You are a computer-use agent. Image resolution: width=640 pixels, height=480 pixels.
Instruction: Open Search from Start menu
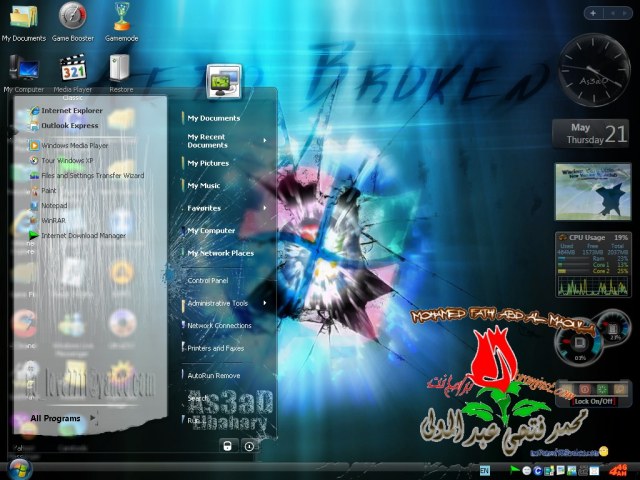(196, 398)
